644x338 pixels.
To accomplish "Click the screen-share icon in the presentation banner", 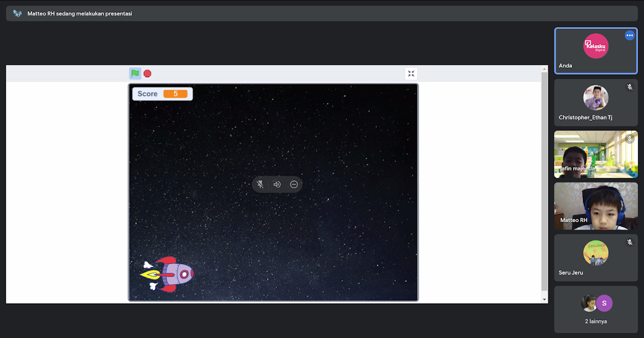I will coord(17,12).
